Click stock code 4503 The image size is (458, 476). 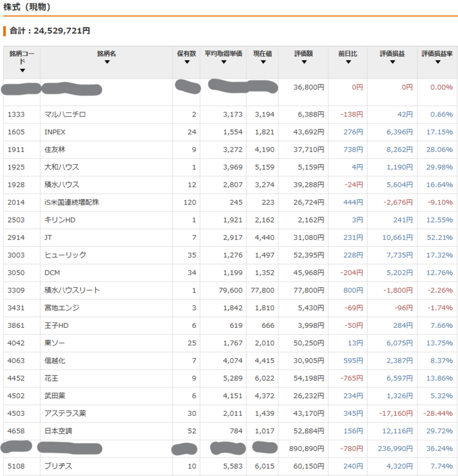tap(16, 414)
